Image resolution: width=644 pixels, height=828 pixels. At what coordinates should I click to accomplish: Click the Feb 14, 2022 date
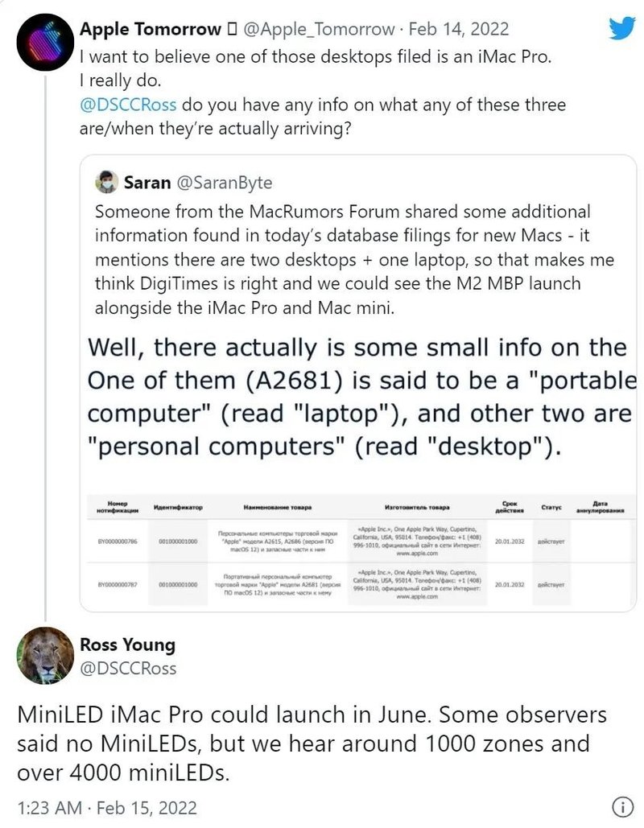[459, 29]
